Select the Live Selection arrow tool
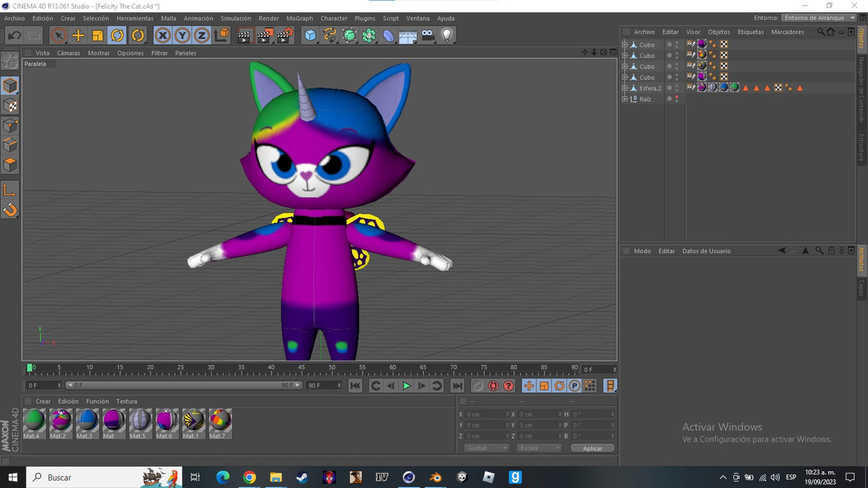868x488 pixels. pyautogui.click(x=58, y=35)
